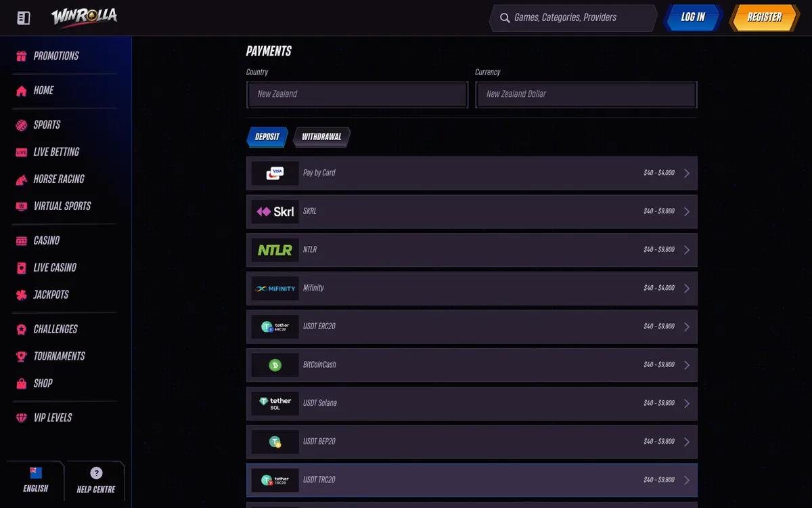Click the BitcoinCash green logo
812x508 pixels.
[275, 365]
